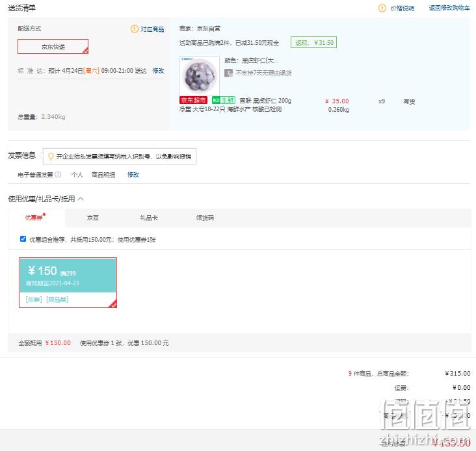Switch to the 礼品卡 tab
This screenshot has height=451, width=476.
(x=149, y=218)
